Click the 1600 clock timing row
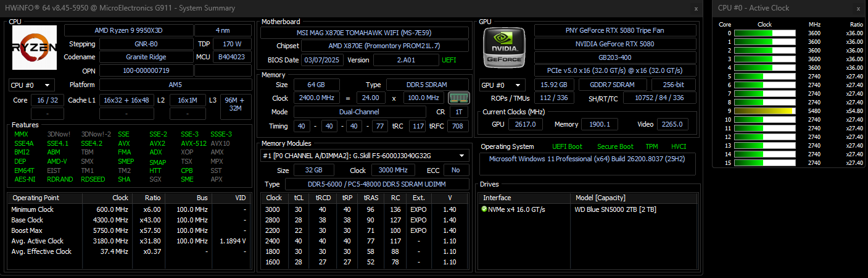 [x=365, y=262]
